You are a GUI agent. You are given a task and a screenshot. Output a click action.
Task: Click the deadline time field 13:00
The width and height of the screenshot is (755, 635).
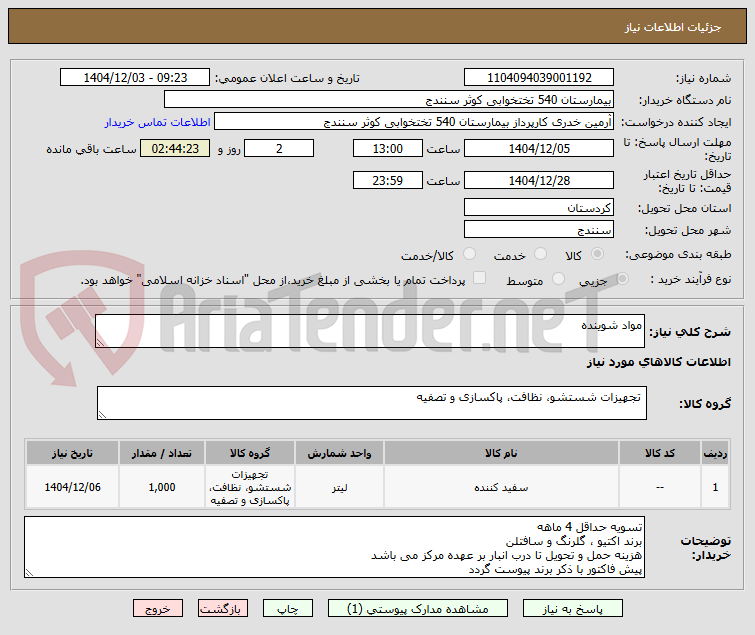pos(388,148)
